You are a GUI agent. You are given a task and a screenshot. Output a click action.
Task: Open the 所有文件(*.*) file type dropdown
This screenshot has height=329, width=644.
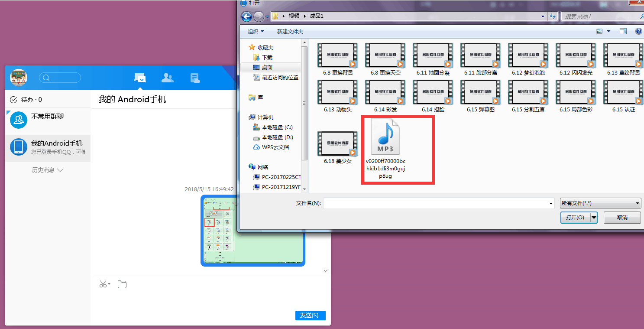pyautogui.click(x=600, y=203)
